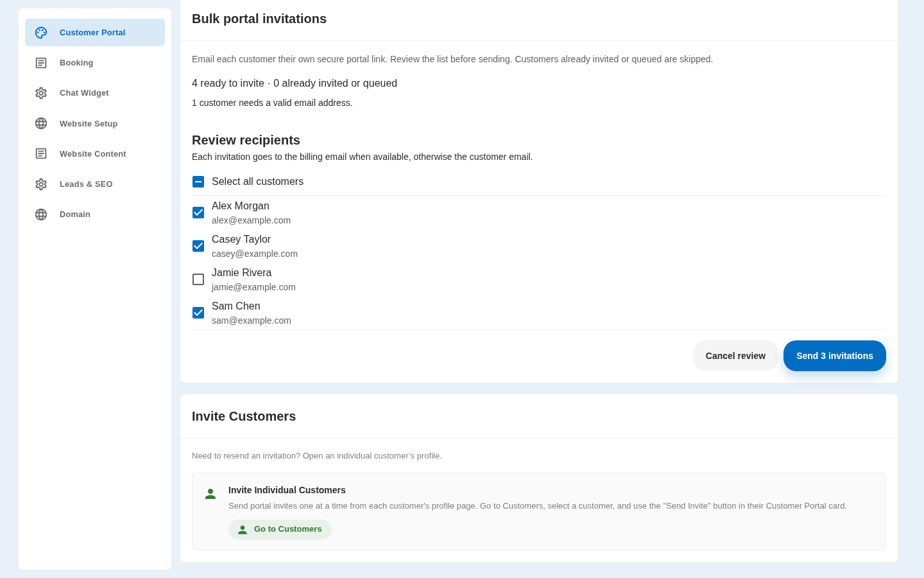The image size is (924, 578).
Task: Click the Website Content document icon
Action: (41, 153)
